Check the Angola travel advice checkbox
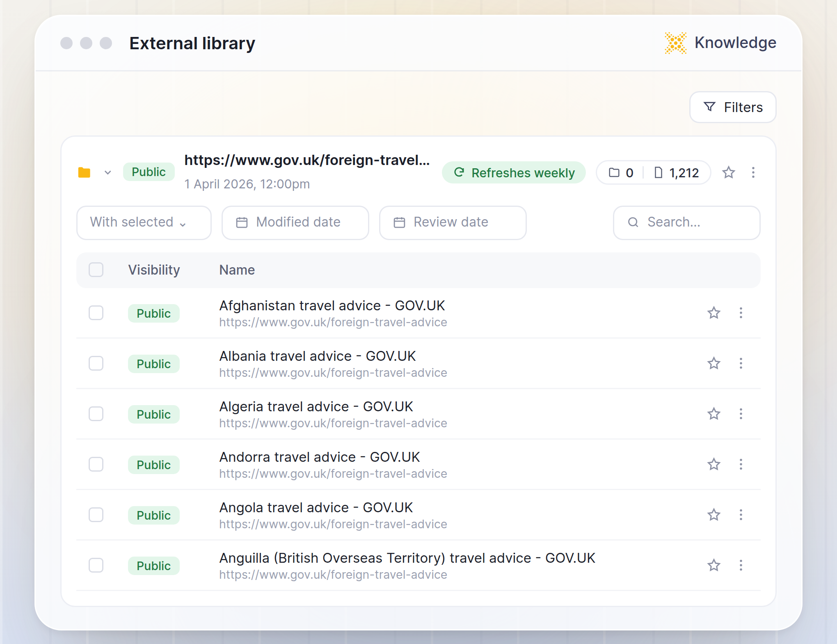 96,515
